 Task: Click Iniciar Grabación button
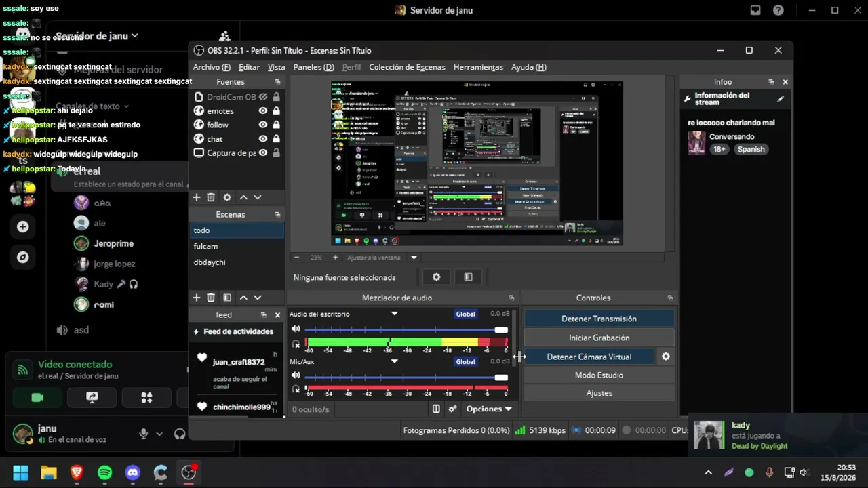coord(599,338)
